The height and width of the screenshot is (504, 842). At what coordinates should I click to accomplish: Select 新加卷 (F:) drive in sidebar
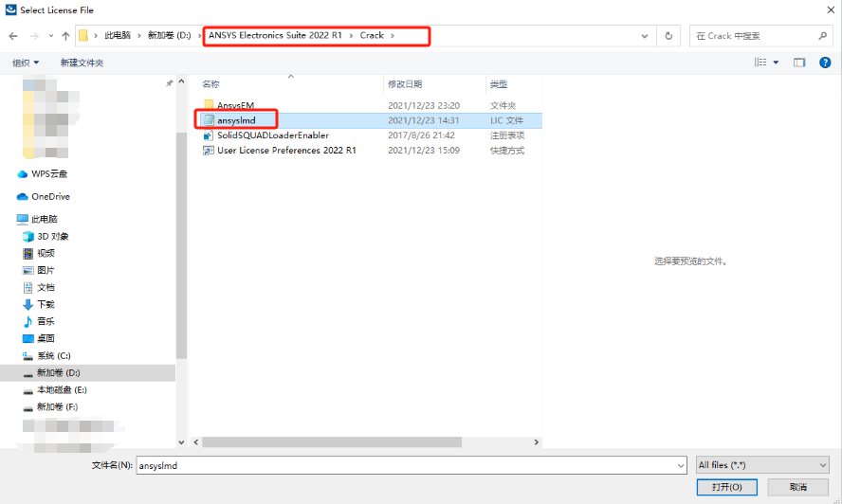point(57,406)
